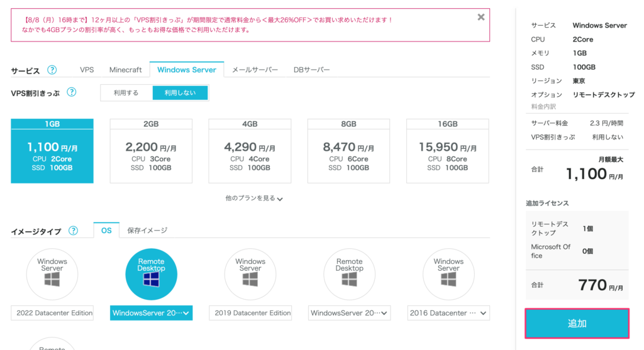The width and height of the screenshot is (644, 350).
Task: Choose 利用しない for VPS割引きっぷ
Action: (x=180, y=93)
